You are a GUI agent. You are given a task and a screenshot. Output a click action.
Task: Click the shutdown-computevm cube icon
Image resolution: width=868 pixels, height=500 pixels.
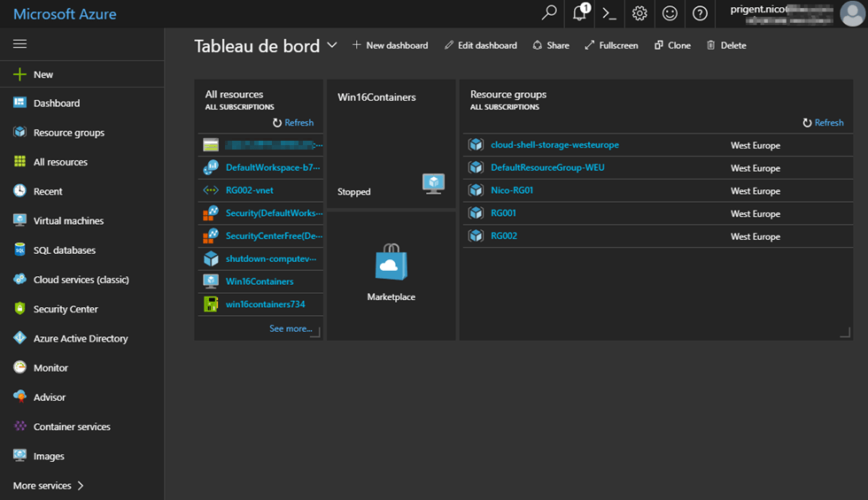(211, 258)
